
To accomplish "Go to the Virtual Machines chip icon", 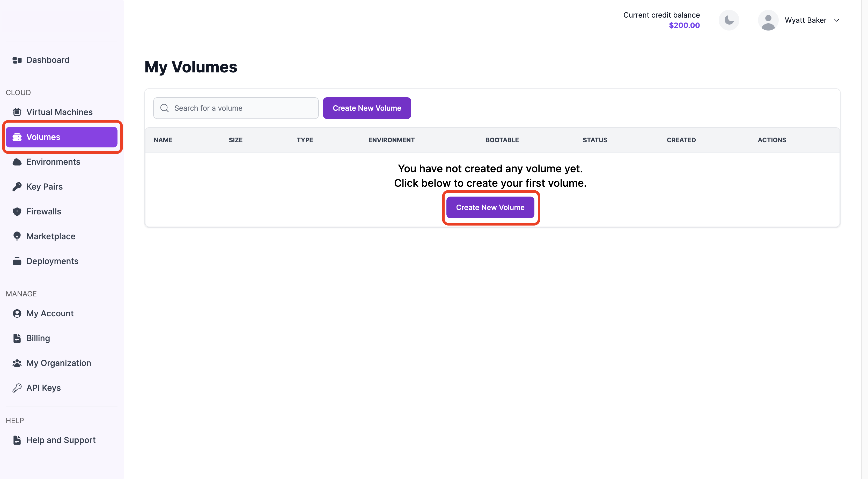I will [17, 112].
